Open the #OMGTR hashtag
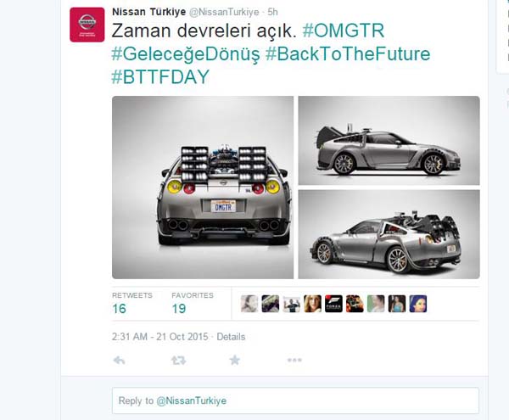Screen dimensions: 509x420 click(344, 31)
